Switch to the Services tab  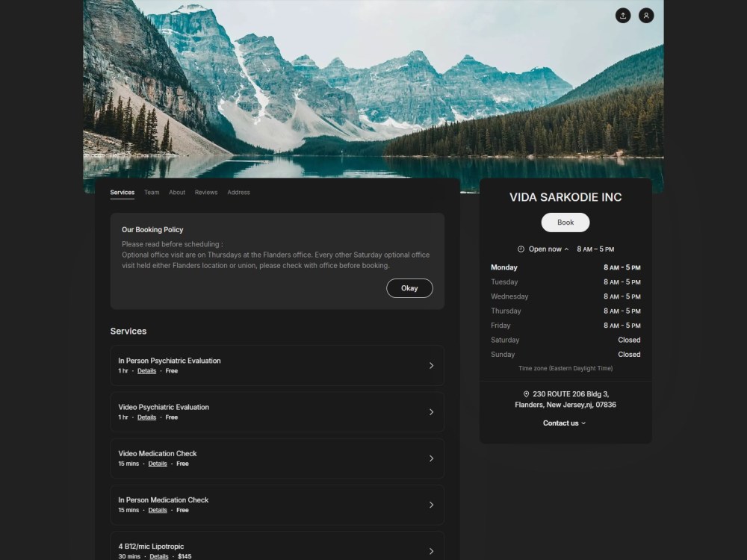tap(123, 193)
